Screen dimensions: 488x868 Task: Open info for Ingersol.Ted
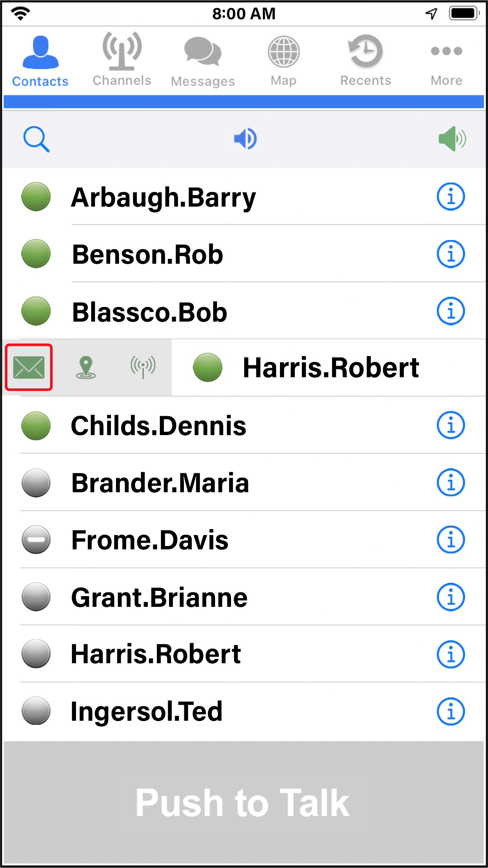pos(451,711)
